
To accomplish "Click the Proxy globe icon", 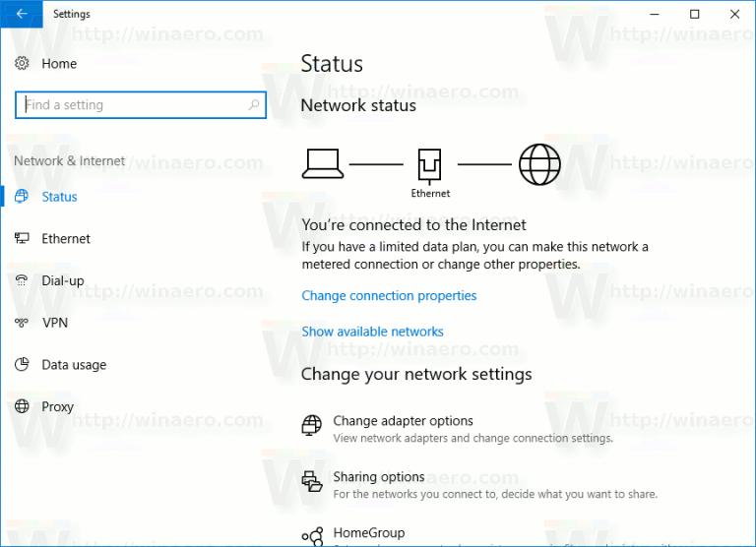I will click(x=23, y=406).
